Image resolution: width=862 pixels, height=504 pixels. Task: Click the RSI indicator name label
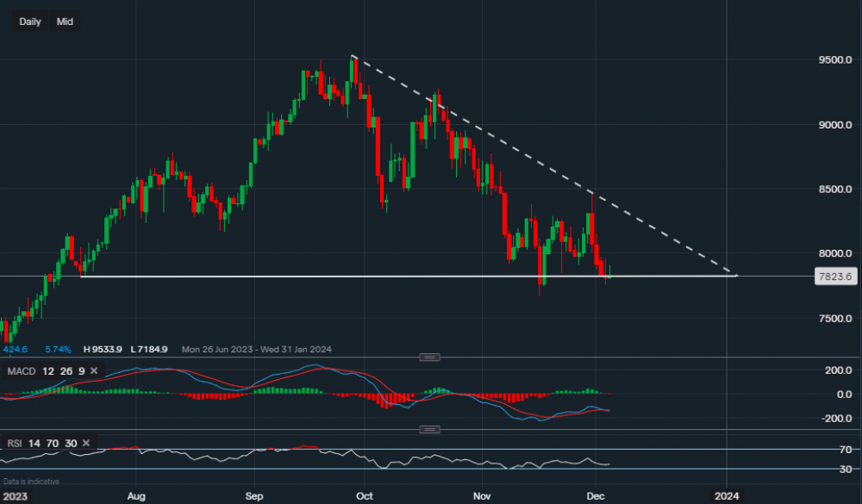click(x=13, y=443)
